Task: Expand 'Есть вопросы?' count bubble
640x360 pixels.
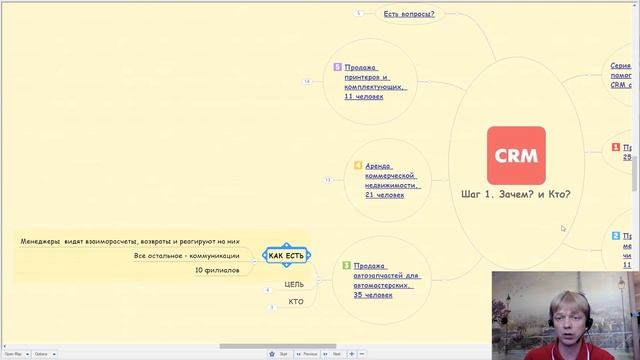Action: pos(359,13)
